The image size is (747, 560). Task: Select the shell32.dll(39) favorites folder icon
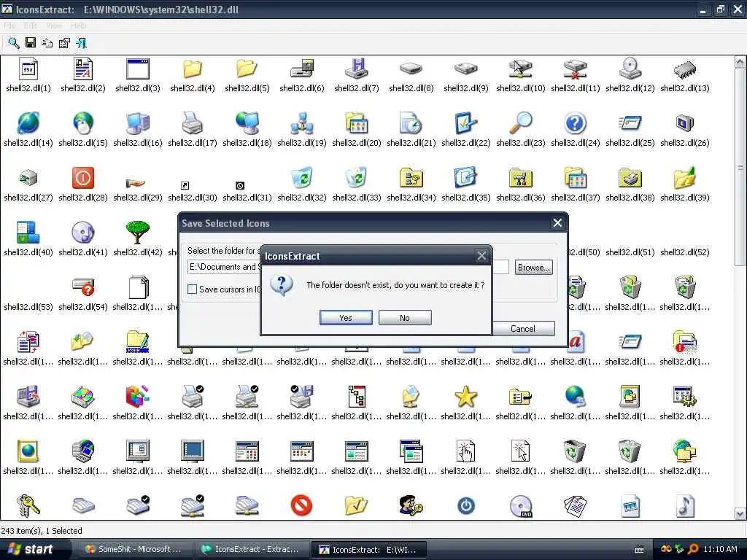[684, 178]
